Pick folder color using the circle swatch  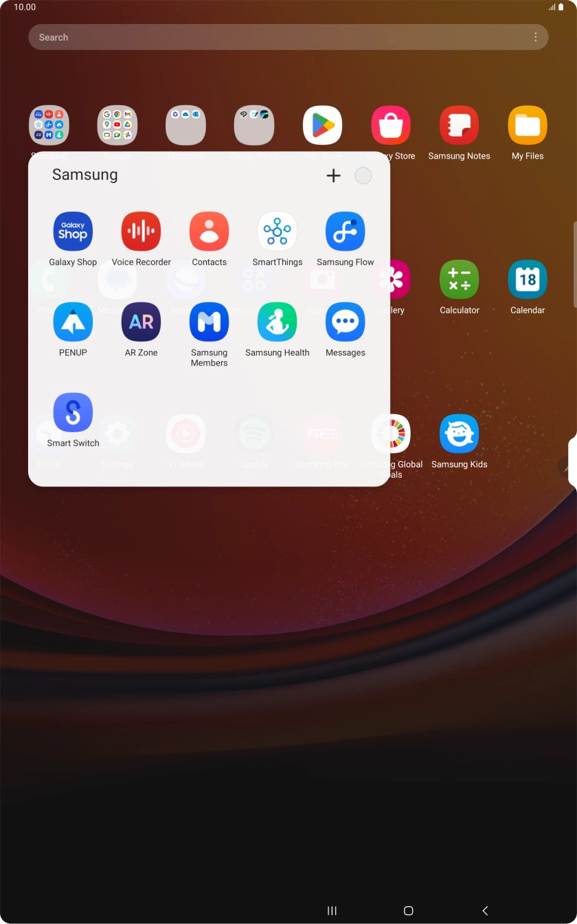[363, 176]
